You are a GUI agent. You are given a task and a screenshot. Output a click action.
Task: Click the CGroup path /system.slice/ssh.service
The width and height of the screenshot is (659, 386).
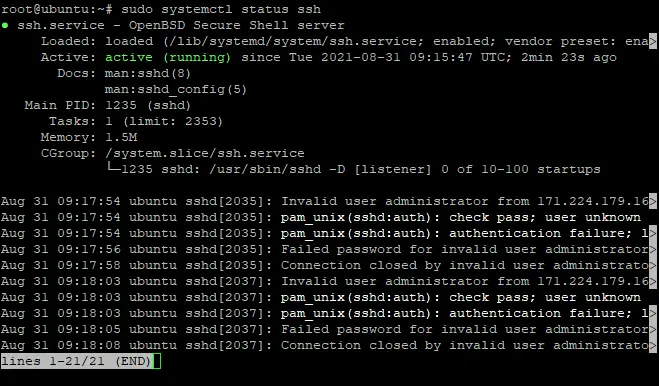(x=205, y=153)
